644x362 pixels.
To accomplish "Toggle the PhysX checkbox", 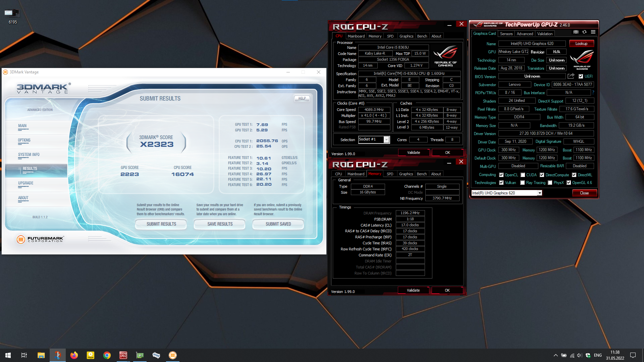I will [x=550, y=183].
